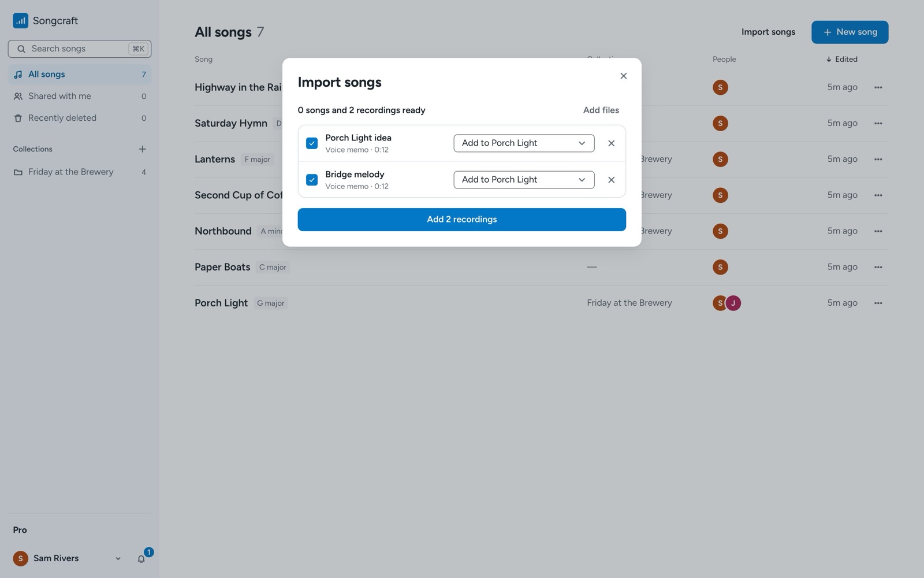Open more options for Highway in the Rain

click(878, 87)
